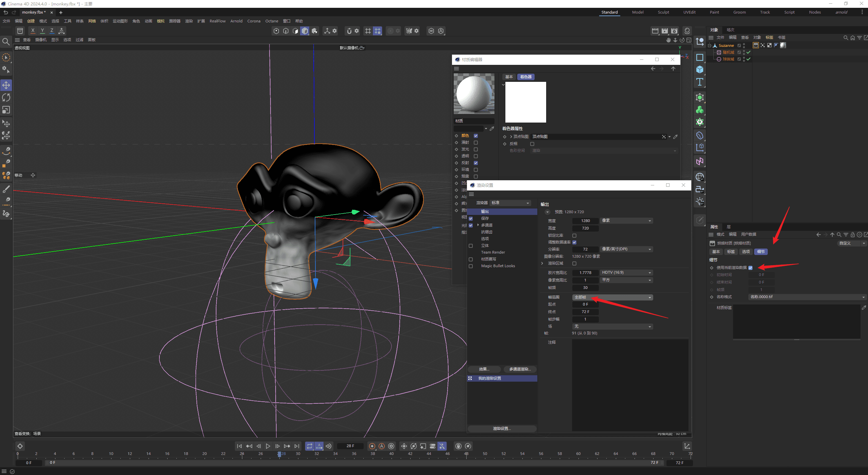Screen dimensions: 868x475
Task: Click the up arrow in Material Editor
Action: coord(673,69)
